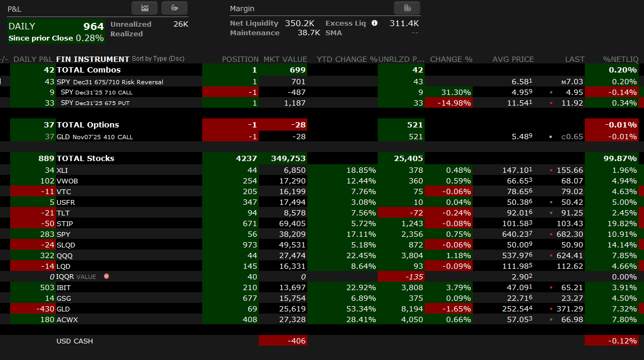Sort by the FIN INSTRUMENT column header
Viewport: 644px width, 360px height.
[92, 59]
